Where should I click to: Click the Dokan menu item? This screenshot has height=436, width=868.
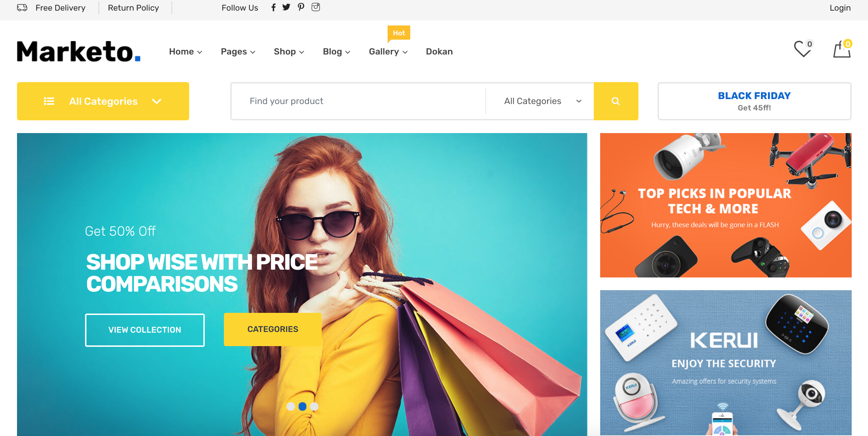coord(440,51)
